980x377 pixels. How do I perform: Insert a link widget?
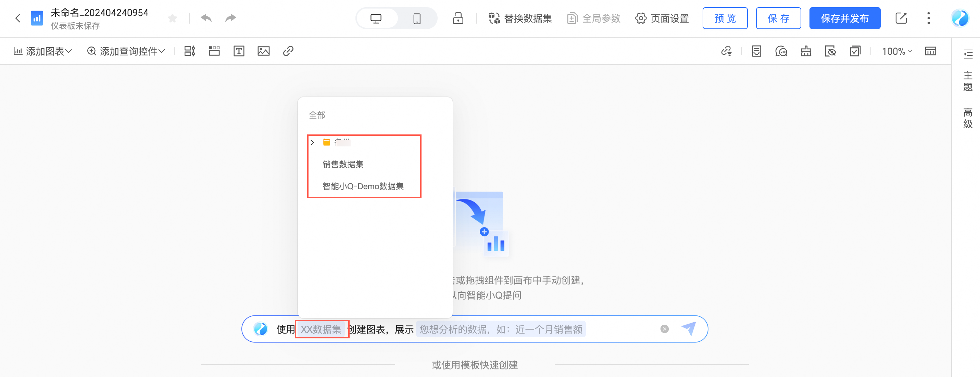288,51
